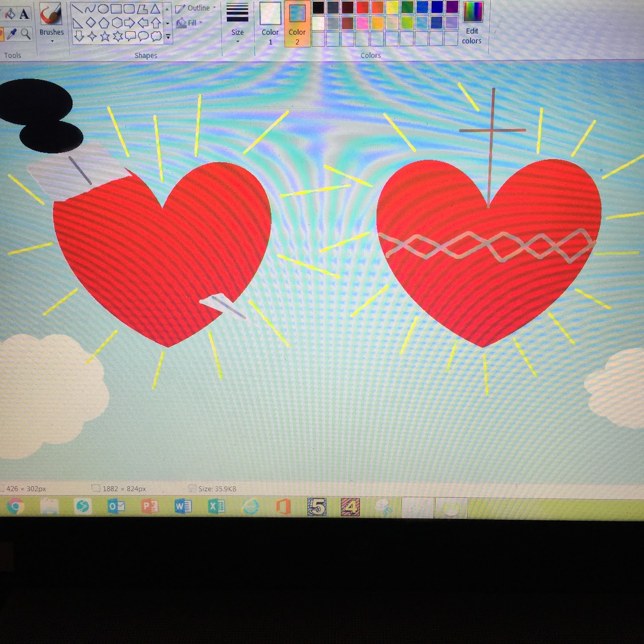Choose the yellow color swatch
This screenshot has width=644, height=644.
coord(392,7)
